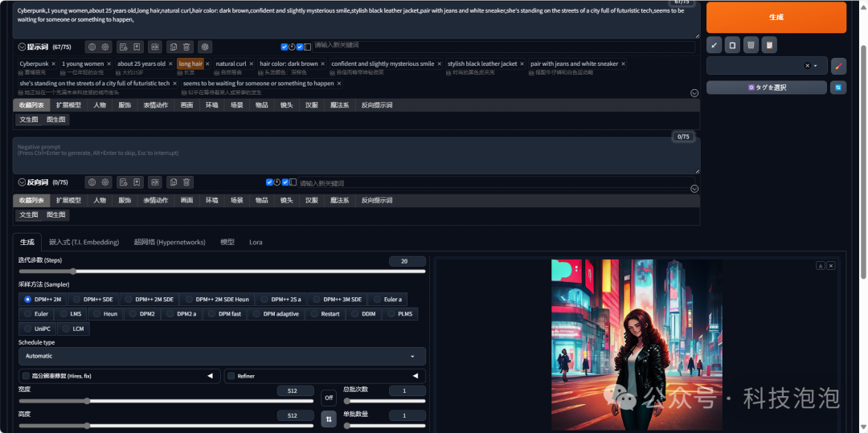Click the download icon above generated image
Screen dimensions: 868x433
coord(821,265)
